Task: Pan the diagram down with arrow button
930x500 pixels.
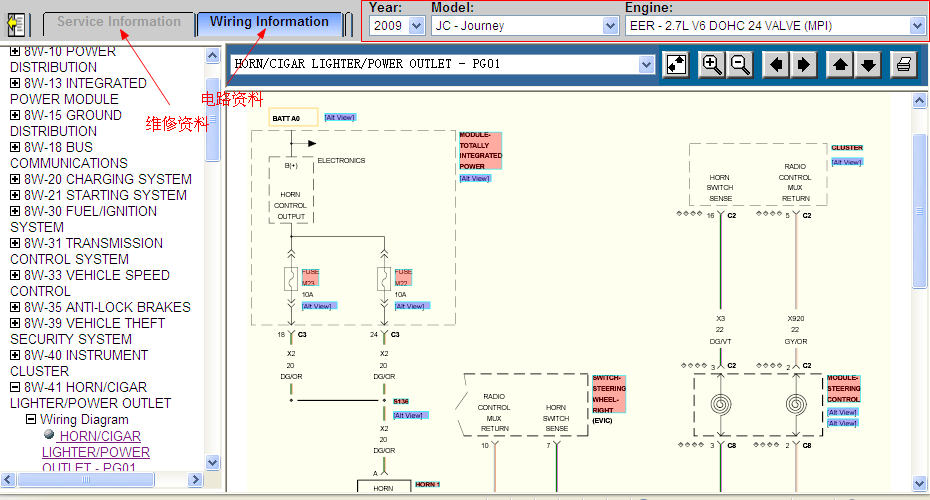Action: pyautogui.click(x=868, y=65)
